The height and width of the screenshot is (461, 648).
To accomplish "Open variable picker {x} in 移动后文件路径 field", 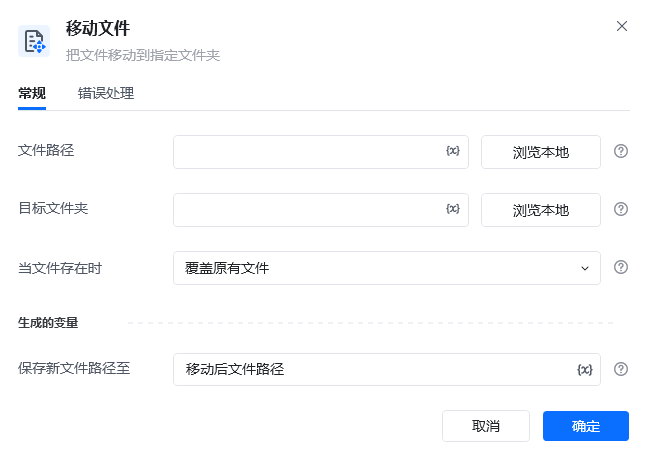I will pos(585,369).
